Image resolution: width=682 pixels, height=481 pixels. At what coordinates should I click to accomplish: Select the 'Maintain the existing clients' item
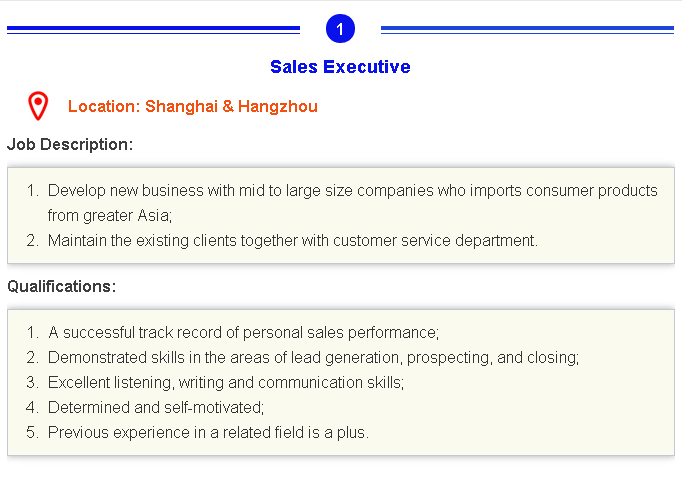click(282, 240)
